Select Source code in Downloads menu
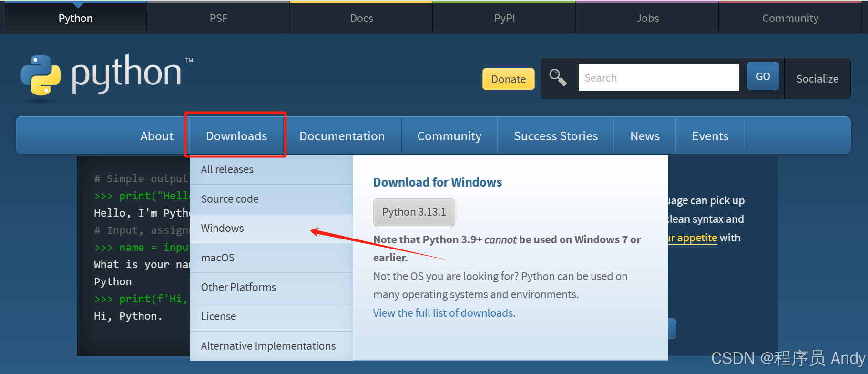 [x=271, y=199]
